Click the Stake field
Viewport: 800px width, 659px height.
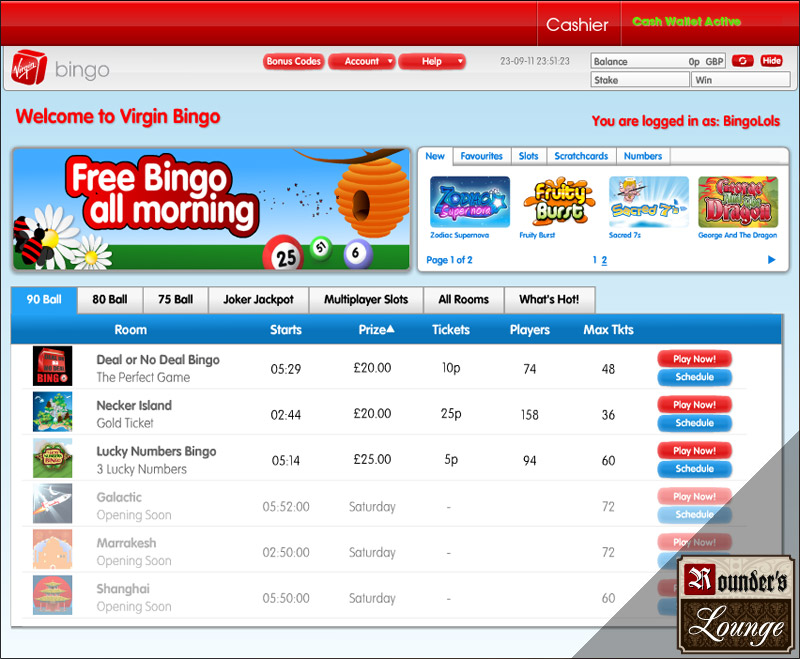[x=640, y=80]
